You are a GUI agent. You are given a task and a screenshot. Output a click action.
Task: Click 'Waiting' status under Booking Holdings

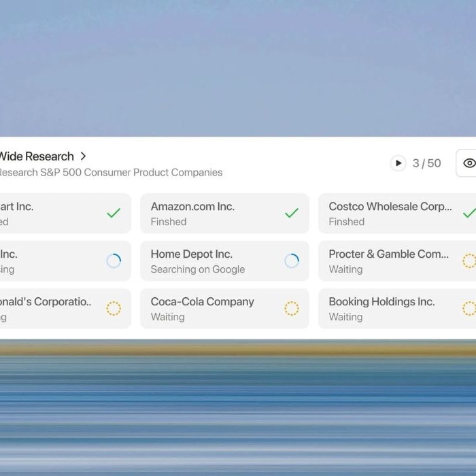[x=345, y=317]
